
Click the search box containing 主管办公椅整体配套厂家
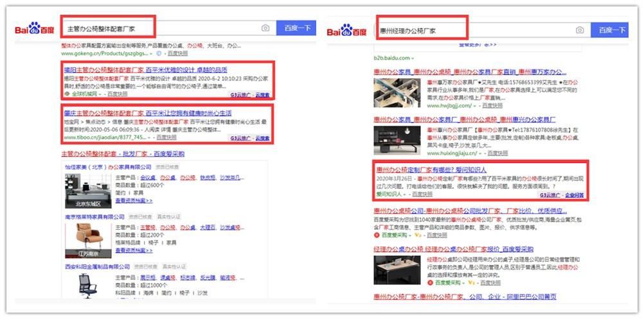[x=168, y=28]
